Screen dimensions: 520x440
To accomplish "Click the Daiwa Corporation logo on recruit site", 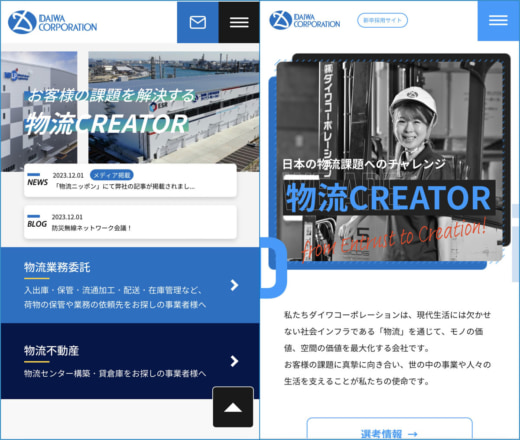I will point(305,20).
